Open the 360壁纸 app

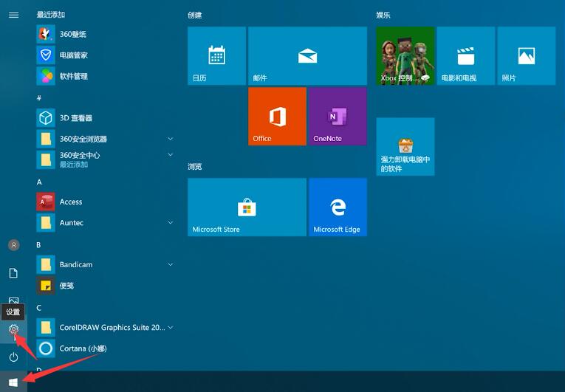coord(104,34)
